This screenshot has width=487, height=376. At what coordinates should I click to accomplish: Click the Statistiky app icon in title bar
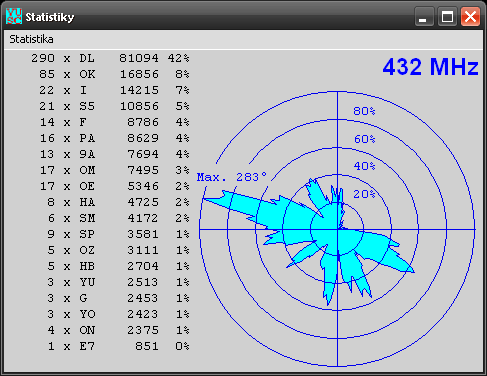click(14, 16)
